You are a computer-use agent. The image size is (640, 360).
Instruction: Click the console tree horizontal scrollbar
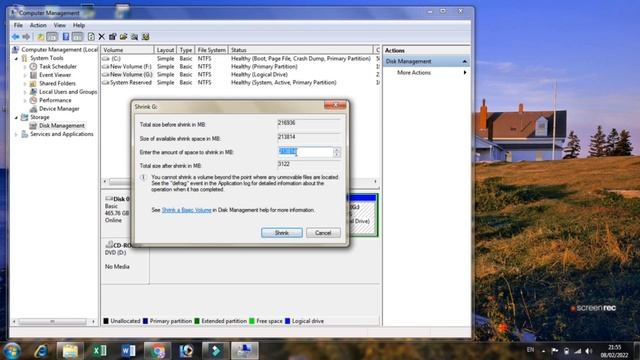(53, 322)
